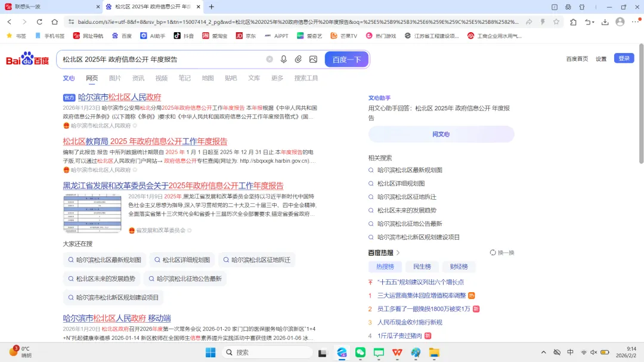Click the 登录 login button
Image resolution: width=644 pixels, height=362 pixels.
624,58
